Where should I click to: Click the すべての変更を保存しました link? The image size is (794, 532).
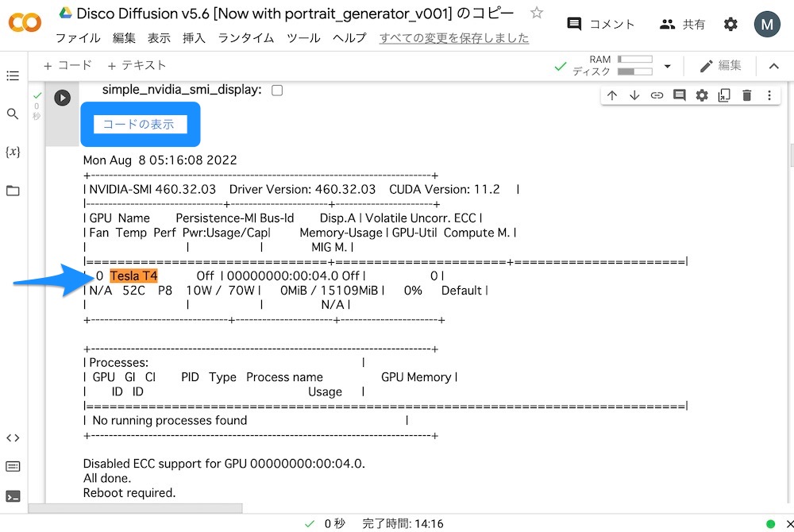click(x=454, y=38)
